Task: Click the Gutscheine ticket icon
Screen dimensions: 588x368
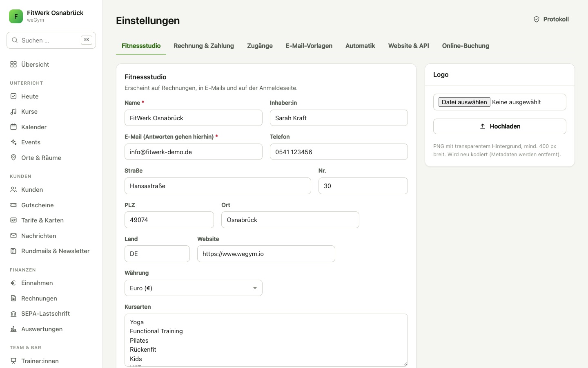Action: coord(13,205)
